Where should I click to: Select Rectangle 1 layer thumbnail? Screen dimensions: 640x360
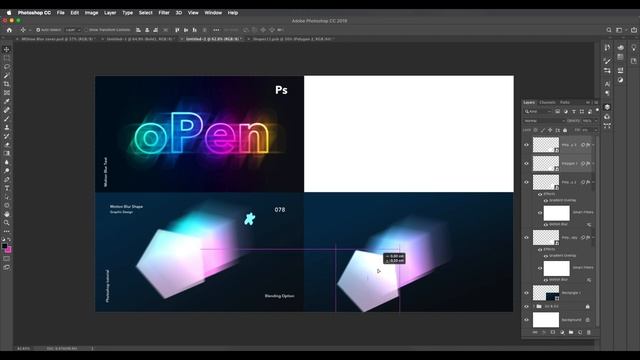[x=546, y=293]
